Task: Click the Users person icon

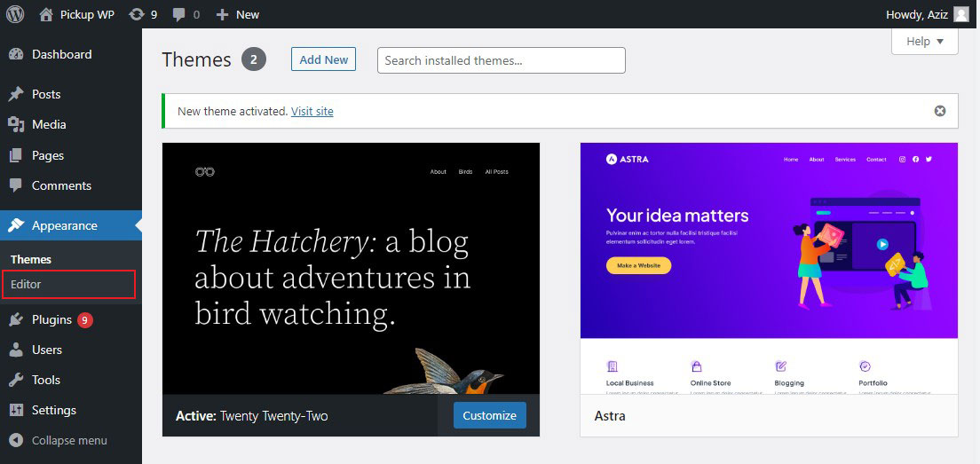Action: pos(16,350)
